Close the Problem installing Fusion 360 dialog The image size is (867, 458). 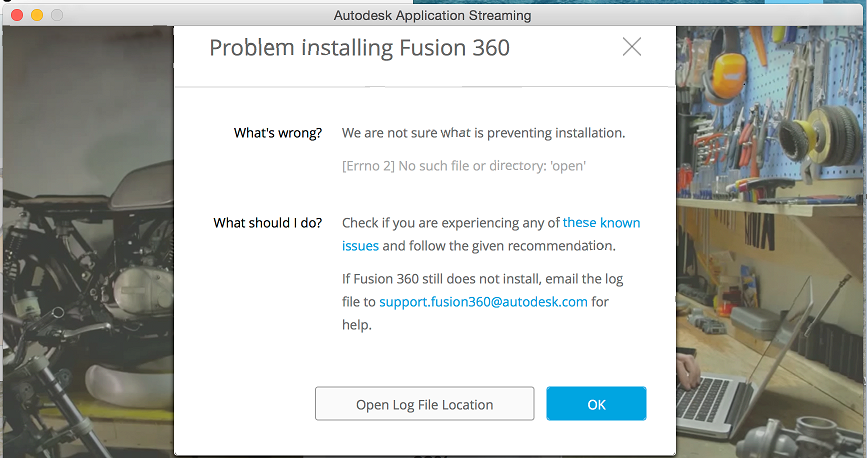631,47
